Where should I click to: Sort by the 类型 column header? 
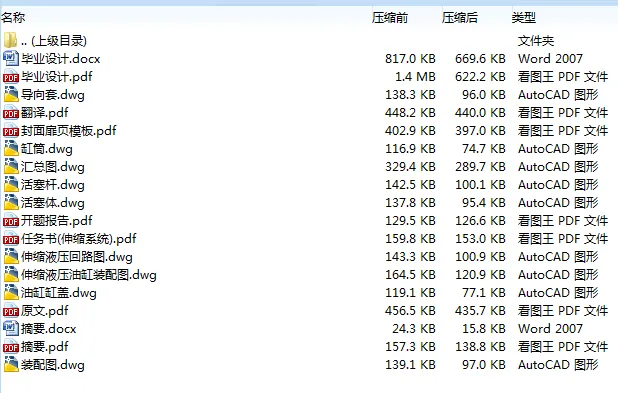coord(523,17)
